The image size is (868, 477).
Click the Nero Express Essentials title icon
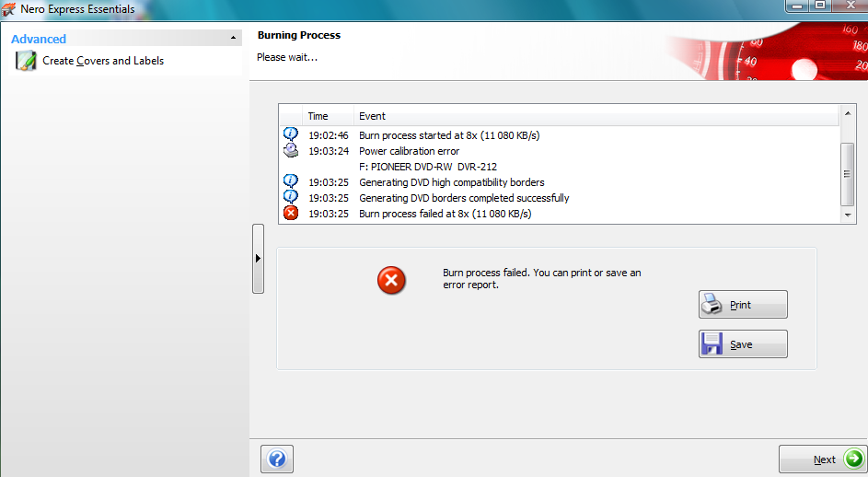pos(8,9)
